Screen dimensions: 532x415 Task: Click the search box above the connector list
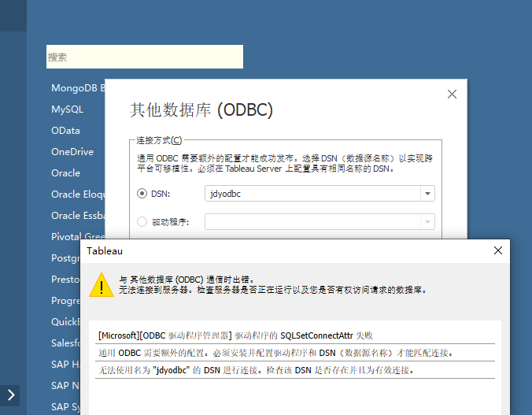tap(145, 57)
